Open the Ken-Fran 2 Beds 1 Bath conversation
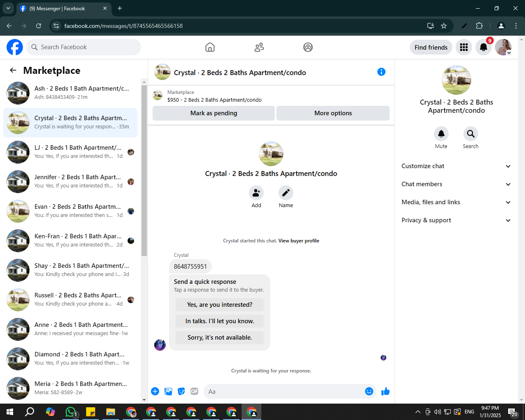The width and height of the screenshot is (525, 420). tap(71, 241)
